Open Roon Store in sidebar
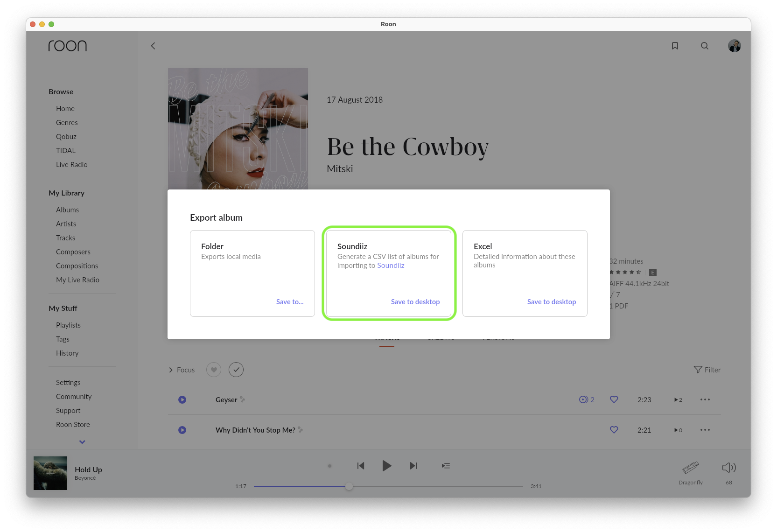Image resolution: width=777 pixels, height=532 pixels. tap(73, 424)
